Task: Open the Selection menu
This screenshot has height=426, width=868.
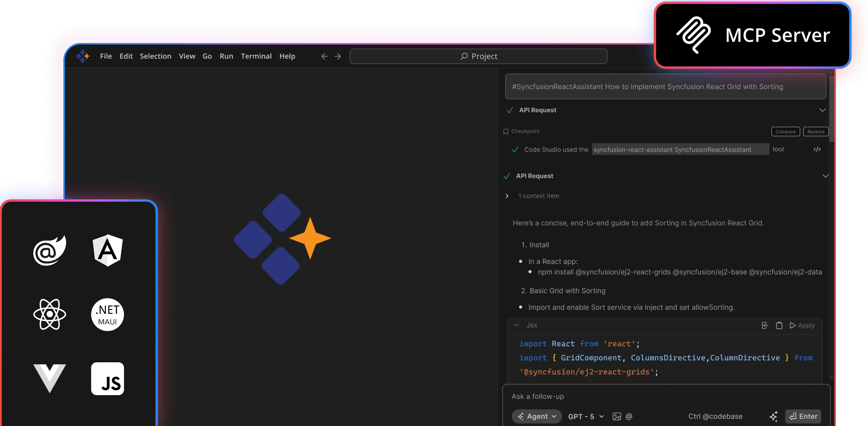Action: (155, 56)
